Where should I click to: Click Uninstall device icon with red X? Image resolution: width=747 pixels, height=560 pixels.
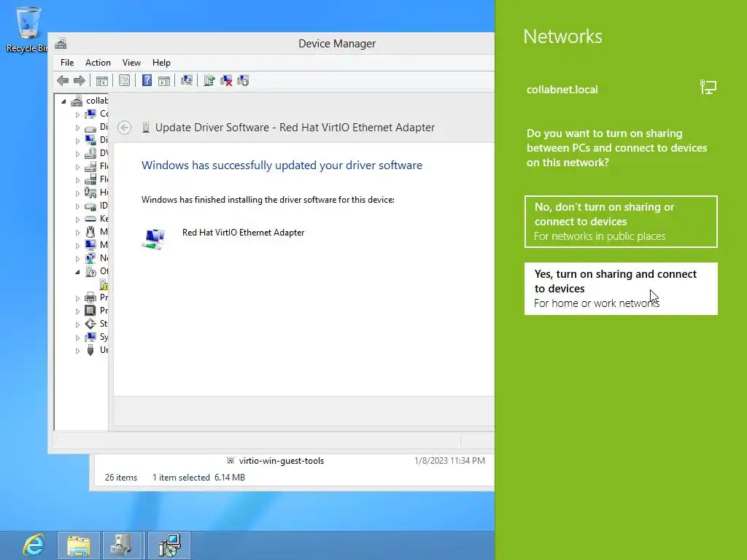pos(226,80)
